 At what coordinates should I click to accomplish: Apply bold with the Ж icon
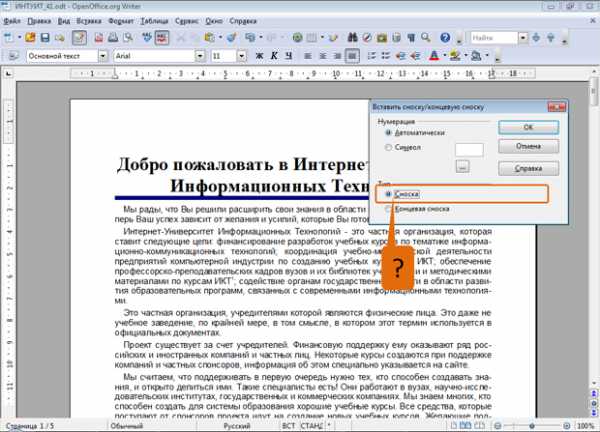coord(259,56)
